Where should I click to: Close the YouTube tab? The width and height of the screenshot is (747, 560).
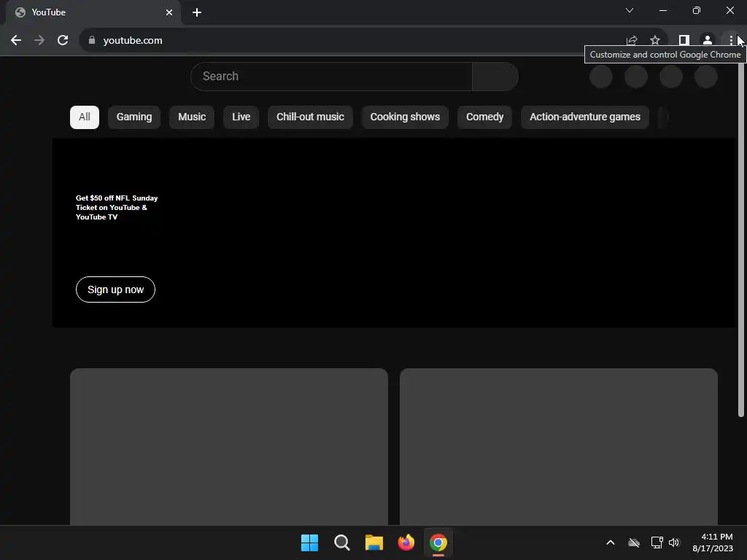169,12
